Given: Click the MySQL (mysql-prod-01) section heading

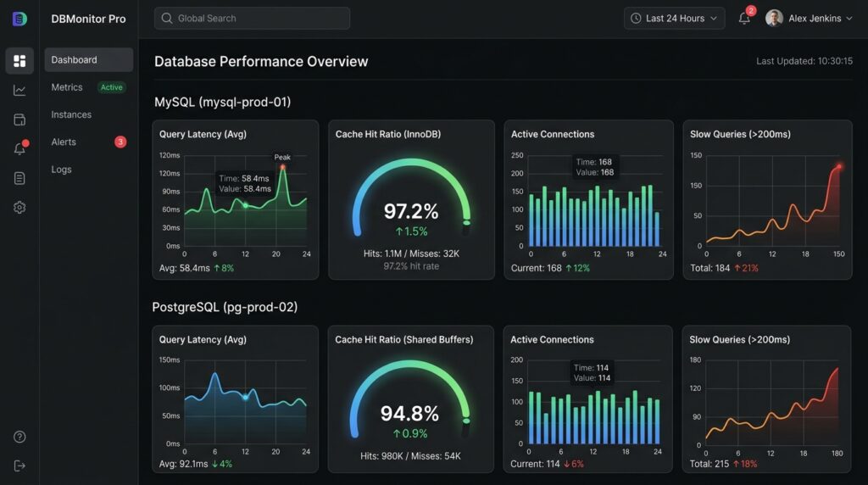Looking at the screenshot, I should pos(223,102).
